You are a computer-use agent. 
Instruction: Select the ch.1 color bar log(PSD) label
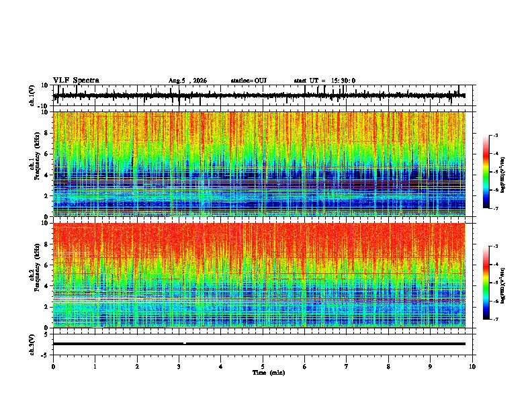[503, 175]
